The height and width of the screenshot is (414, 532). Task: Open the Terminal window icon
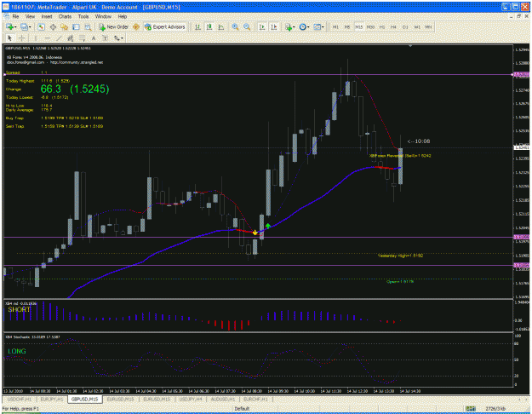point(77,26)
